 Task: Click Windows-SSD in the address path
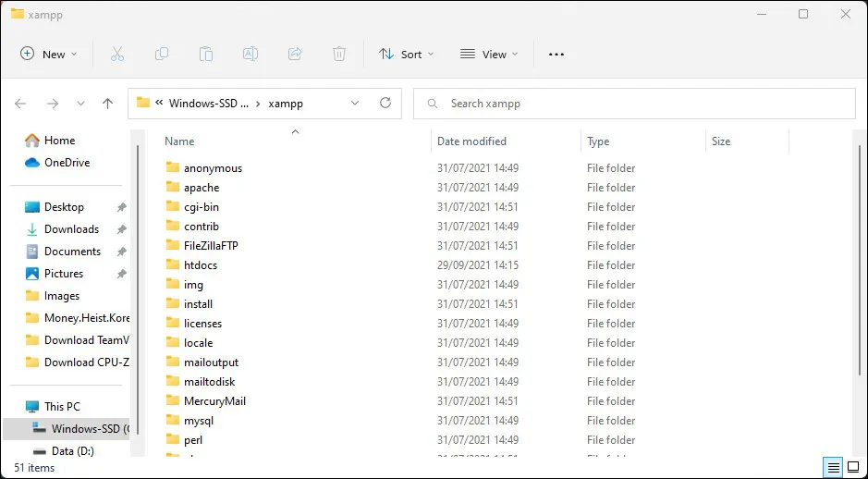point(209,104)
